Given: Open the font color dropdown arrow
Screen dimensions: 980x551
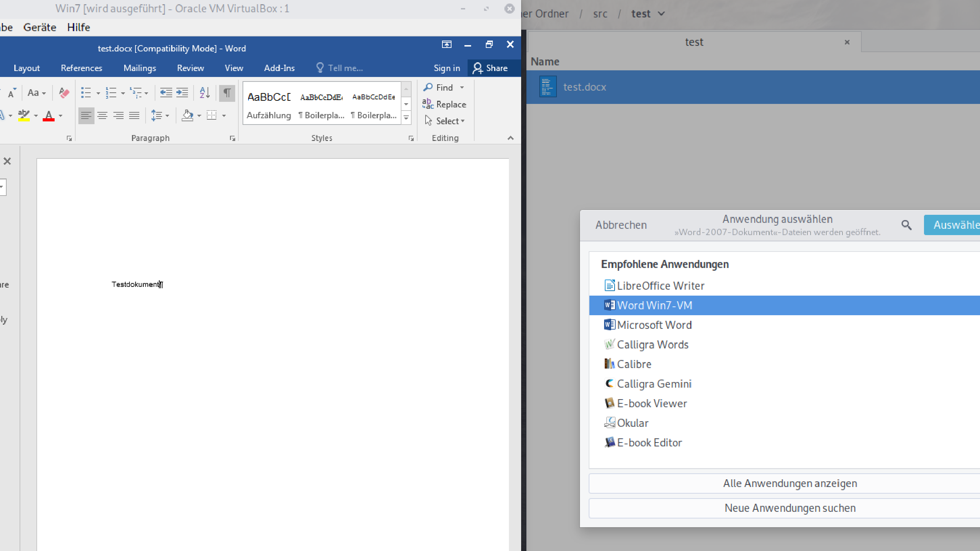Looking at the screenshot, I should (x=61, y=115).
